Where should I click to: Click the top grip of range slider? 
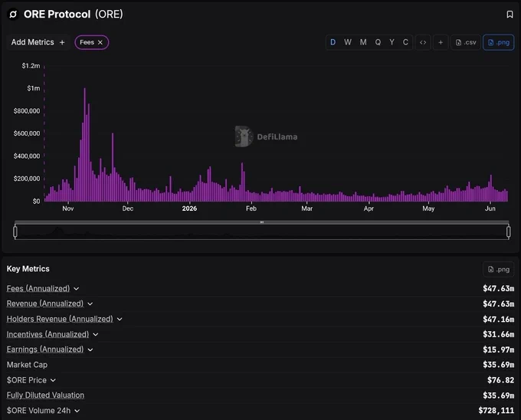[262, 222]
